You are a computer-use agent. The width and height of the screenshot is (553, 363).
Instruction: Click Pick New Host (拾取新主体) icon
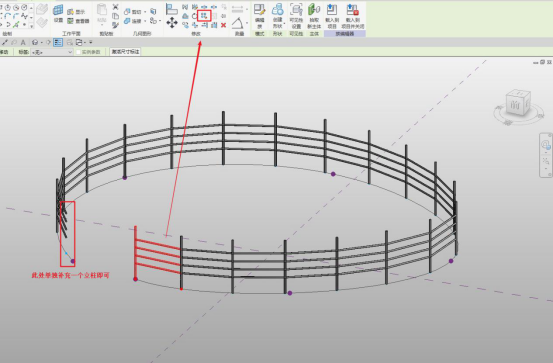pos(314,16)
